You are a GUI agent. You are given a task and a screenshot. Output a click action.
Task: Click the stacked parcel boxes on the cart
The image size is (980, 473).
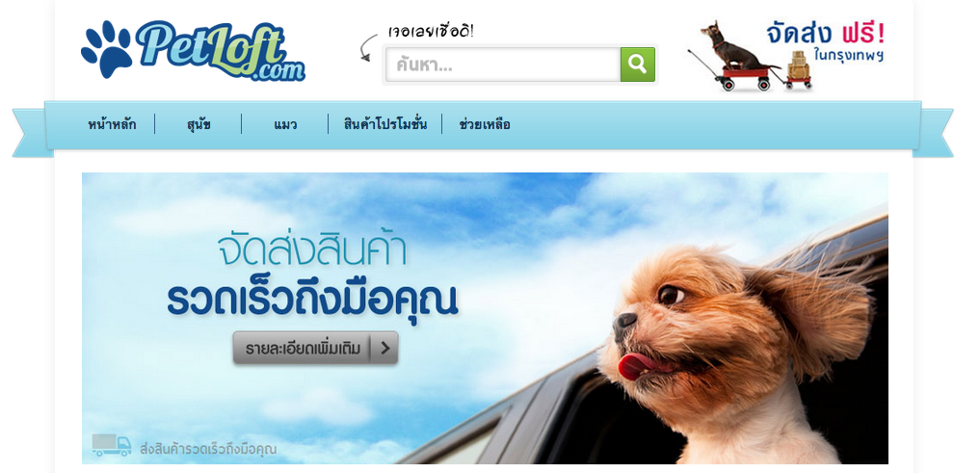click(x=796, y=65)
